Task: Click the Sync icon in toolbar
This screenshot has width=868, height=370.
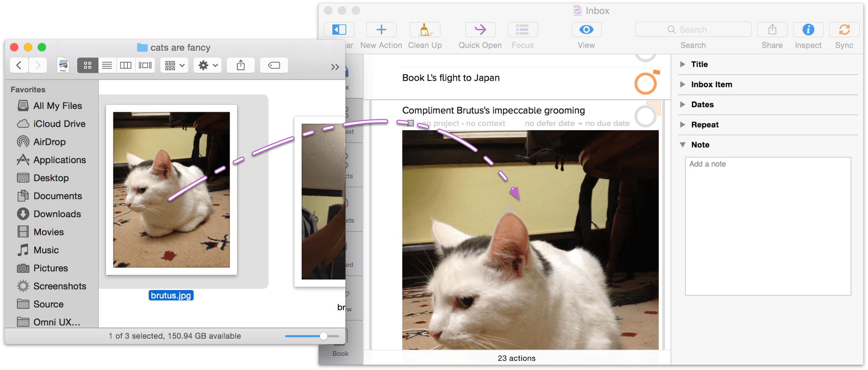Action: point(844,30)
